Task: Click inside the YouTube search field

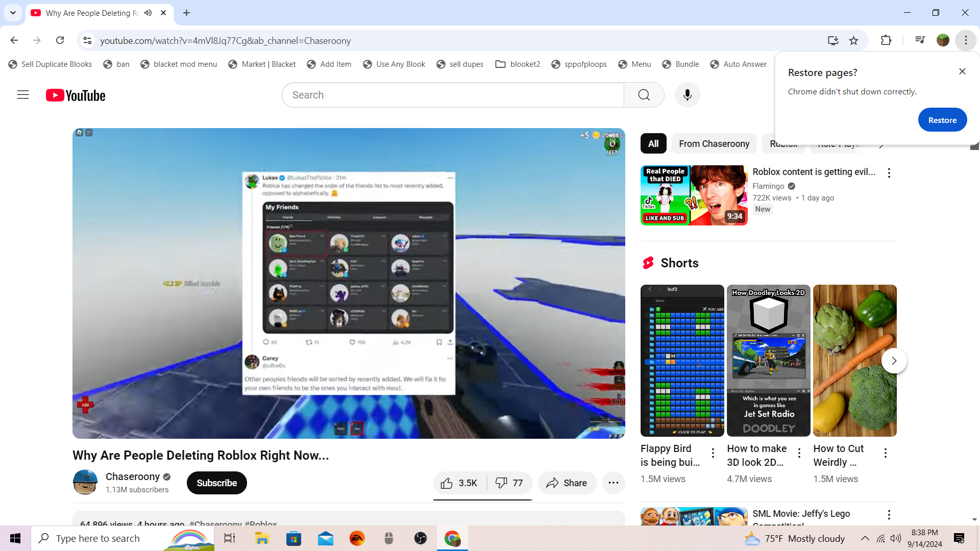Action: pyautogui.click(x=452, y=95)
